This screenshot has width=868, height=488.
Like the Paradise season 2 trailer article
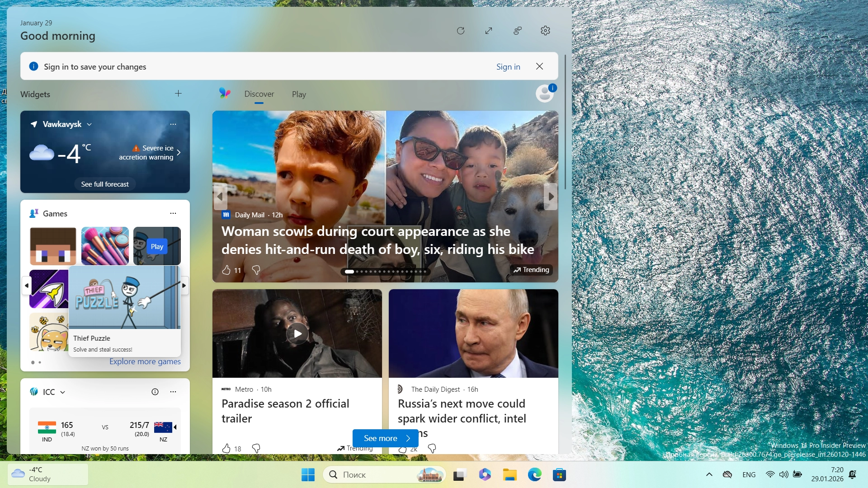(x=226, y=448)
